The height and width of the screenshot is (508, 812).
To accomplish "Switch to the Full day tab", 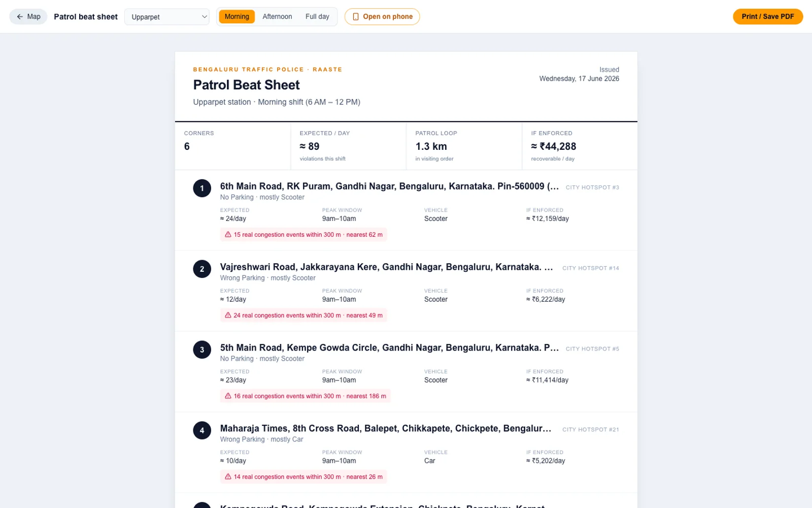I will (317, 17).
